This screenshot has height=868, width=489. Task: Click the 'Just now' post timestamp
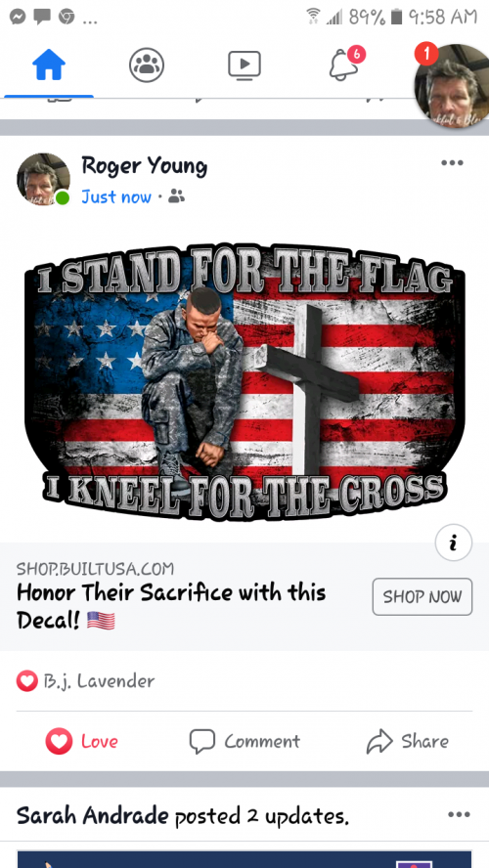pos(116,196)
